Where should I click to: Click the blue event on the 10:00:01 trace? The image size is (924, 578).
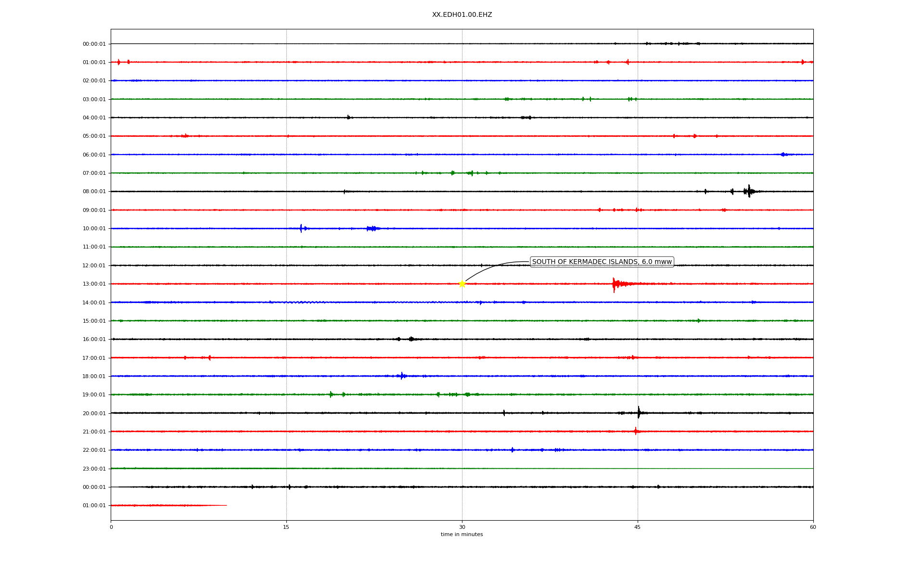[301, 228]
